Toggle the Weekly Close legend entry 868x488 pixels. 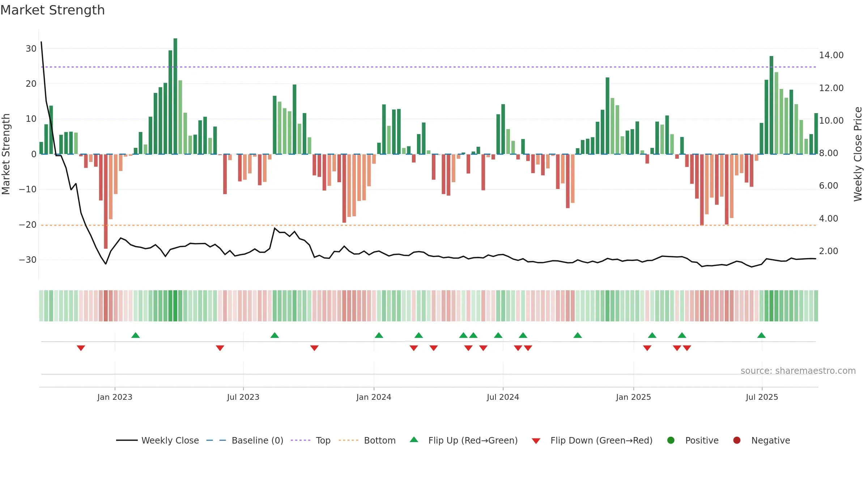click(x=157, y=440)
